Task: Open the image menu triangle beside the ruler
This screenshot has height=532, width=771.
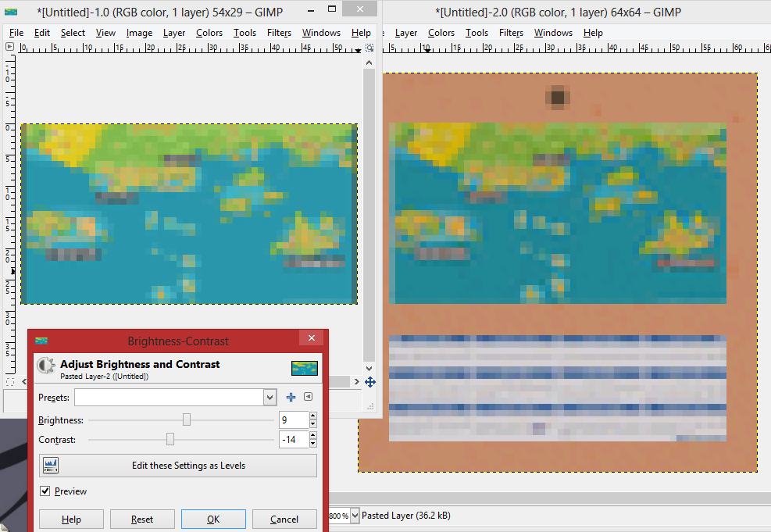Action: [10, 48]
